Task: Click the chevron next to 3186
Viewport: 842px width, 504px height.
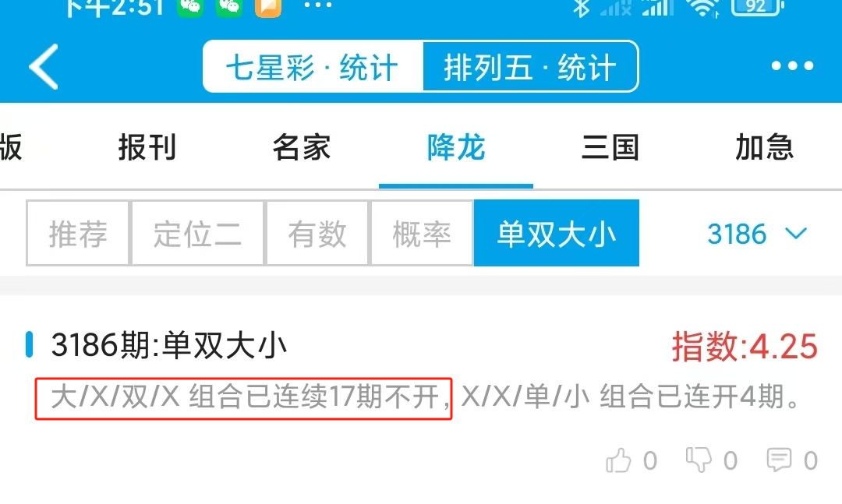Action: point(796,234)
